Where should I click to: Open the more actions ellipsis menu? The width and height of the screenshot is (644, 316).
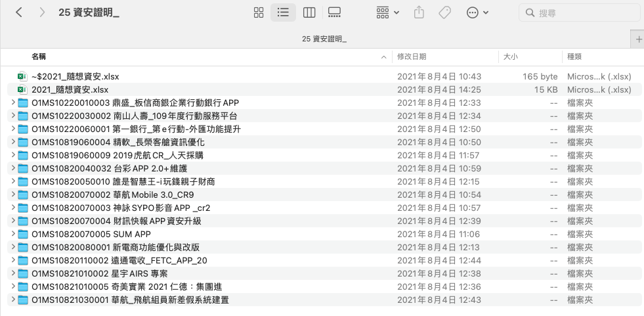[x=477, y=12]
